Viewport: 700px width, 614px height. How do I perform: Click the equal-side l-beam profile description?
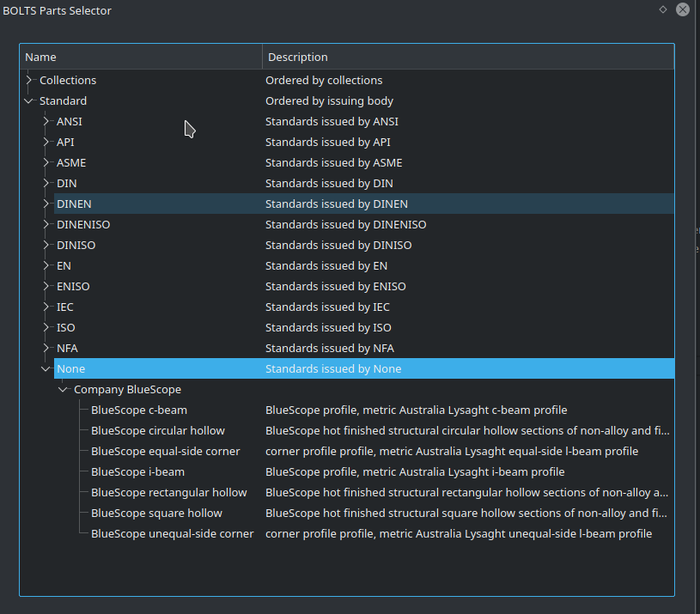click(x=452, y=451)
